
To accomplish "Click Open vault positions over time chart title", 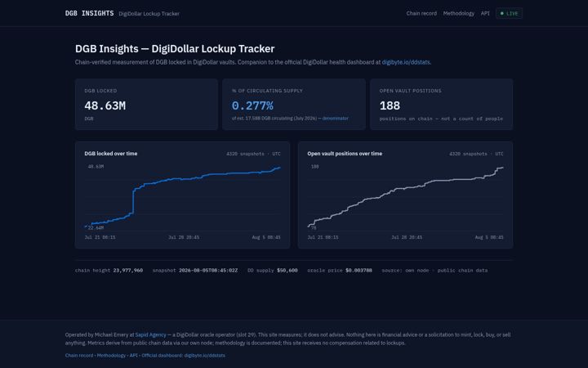I will (x=345, y=154).
